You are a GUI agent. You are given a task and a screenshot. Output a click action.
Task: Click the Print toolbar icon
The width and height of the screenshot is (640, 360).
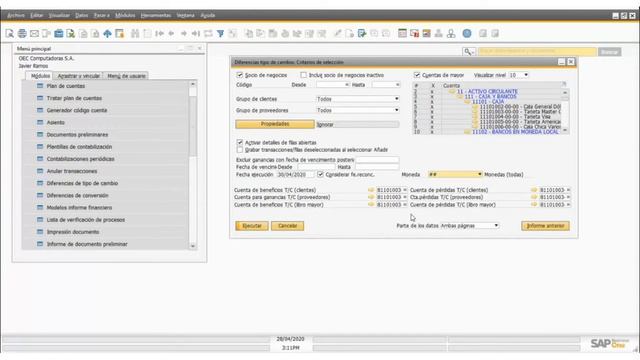click(x=22, y=33)
